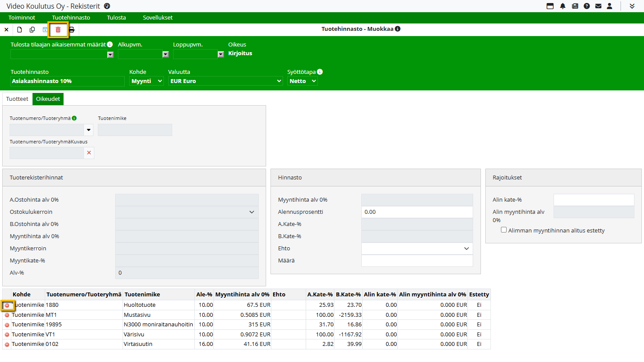Enable Alimman myyntihinnan alitus estetty checkbox

tap(504, 230)
